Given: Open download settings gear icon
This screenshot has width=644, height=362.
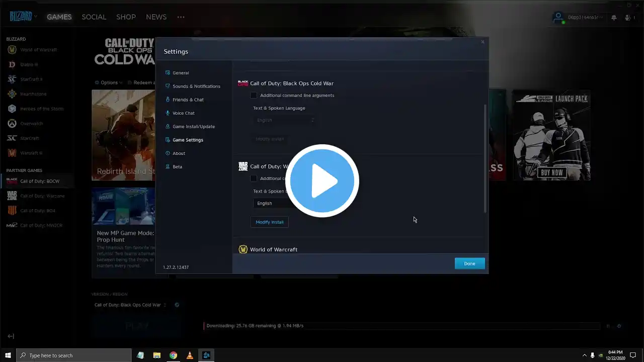Looking at the screenshot, I should coord(619,326).
